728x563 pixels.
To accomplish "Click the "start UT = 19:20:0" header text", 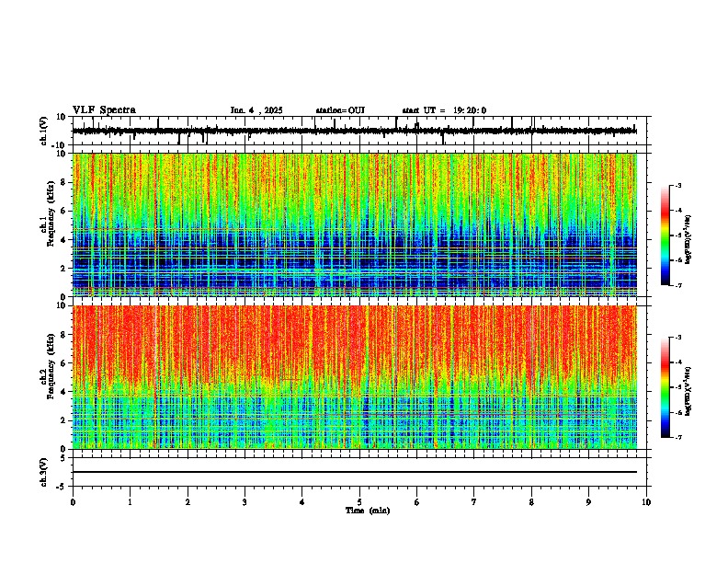I will coord(444,110).
